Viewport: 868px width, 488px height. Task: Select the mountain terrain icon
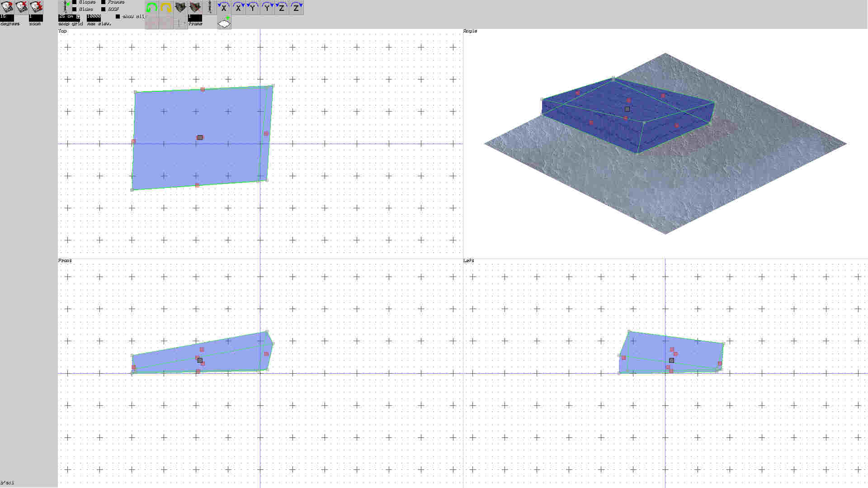click(x=181, y=7)
